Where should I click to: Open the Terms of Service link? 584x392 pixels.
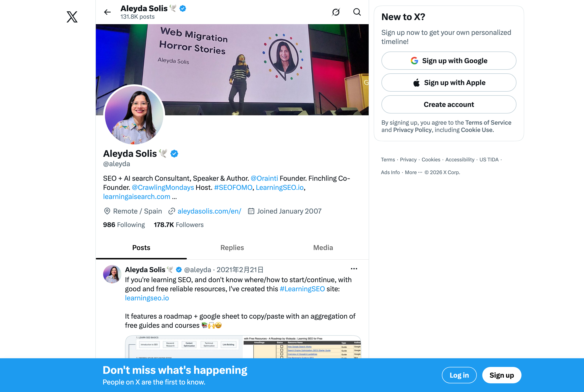[x=488, y=123]
